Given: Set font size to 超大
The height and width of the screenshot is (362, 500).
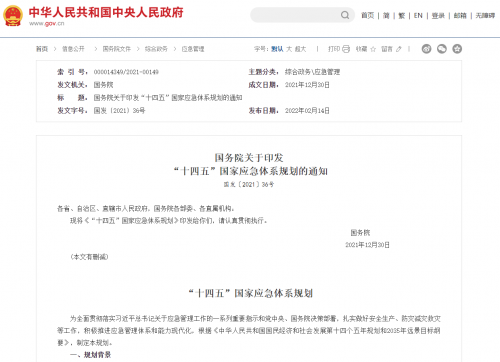Looking at the screenshot, I should pyautogui.click(x=300, y=49).
